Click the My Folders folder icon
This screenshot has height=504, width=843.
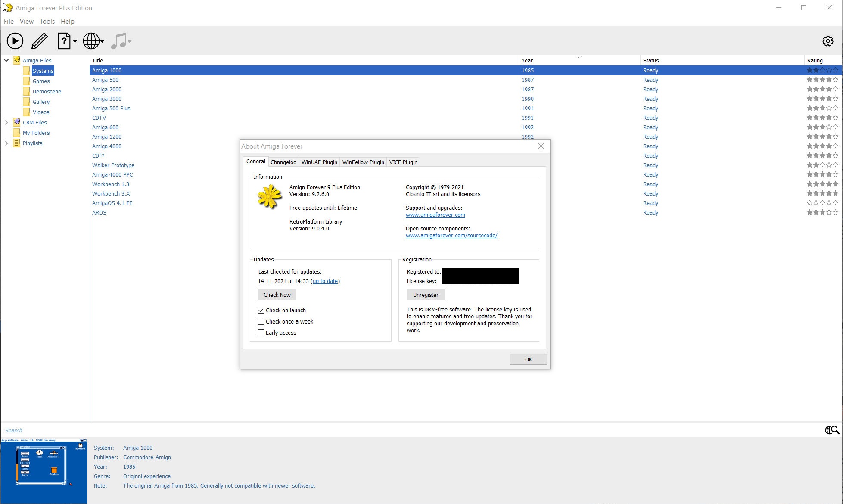pos(17,133)
